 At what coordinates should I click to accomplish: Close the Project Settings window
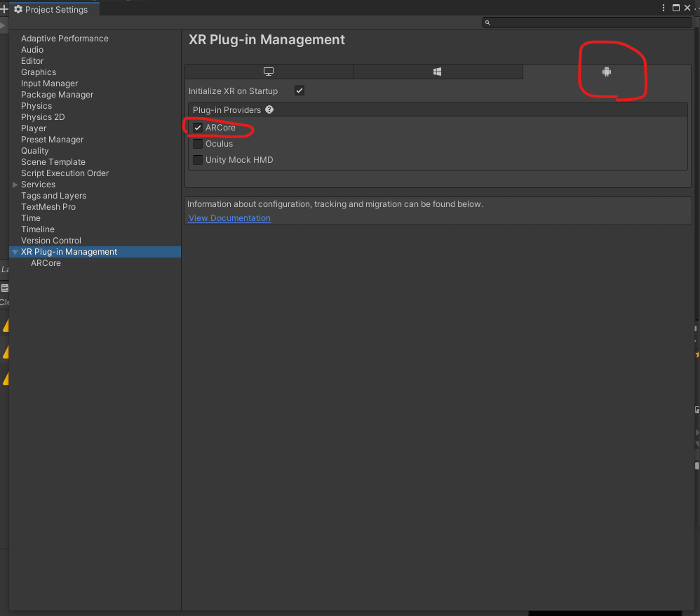click(687, 8)
